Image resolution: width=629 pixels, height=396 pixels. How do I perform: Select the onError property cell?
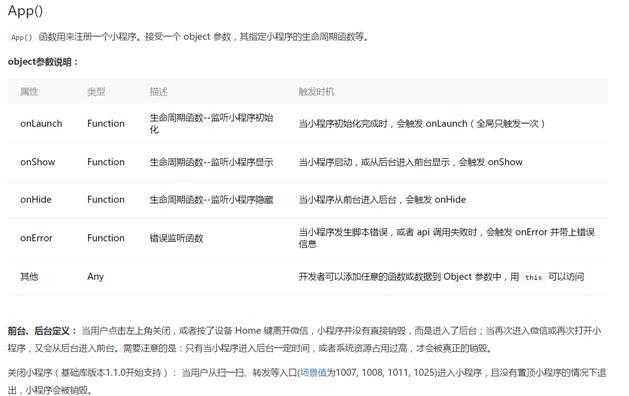(x=36, y=238)
